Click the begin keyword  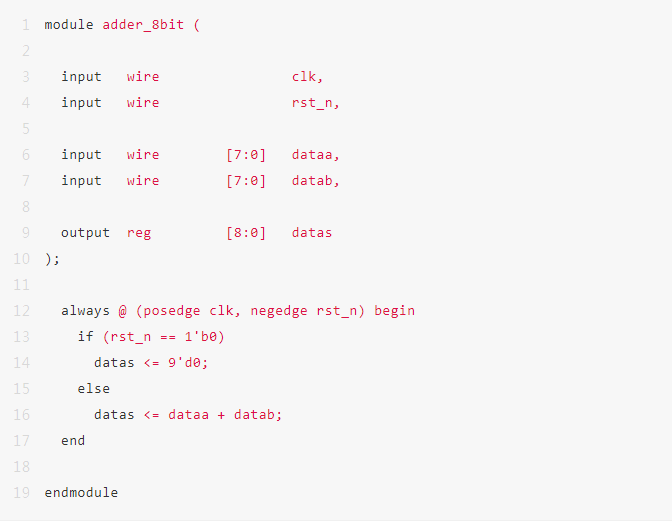click(395, 311)
